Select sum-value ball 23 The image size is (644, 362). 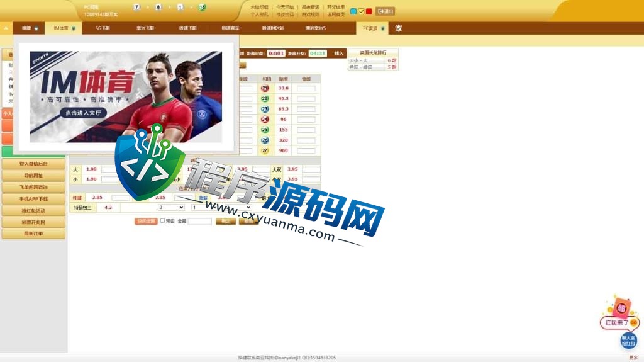pos(265,109)
